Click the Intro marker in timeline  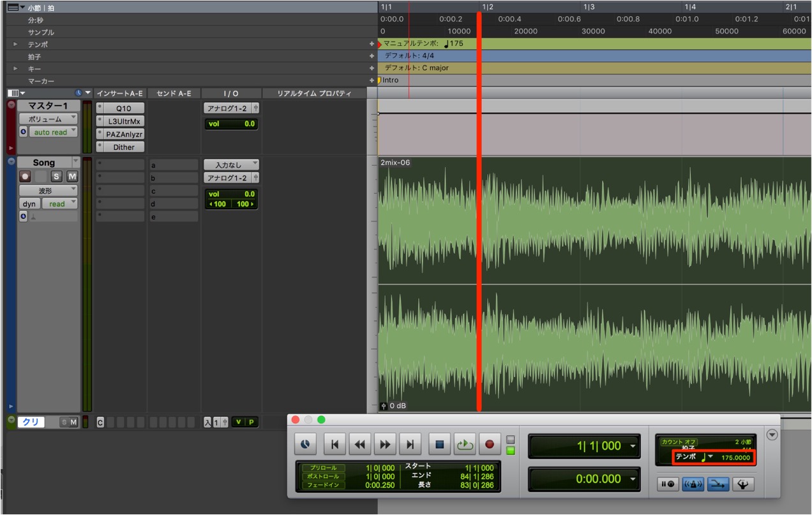pyautogui.click(x=389, y=80)
